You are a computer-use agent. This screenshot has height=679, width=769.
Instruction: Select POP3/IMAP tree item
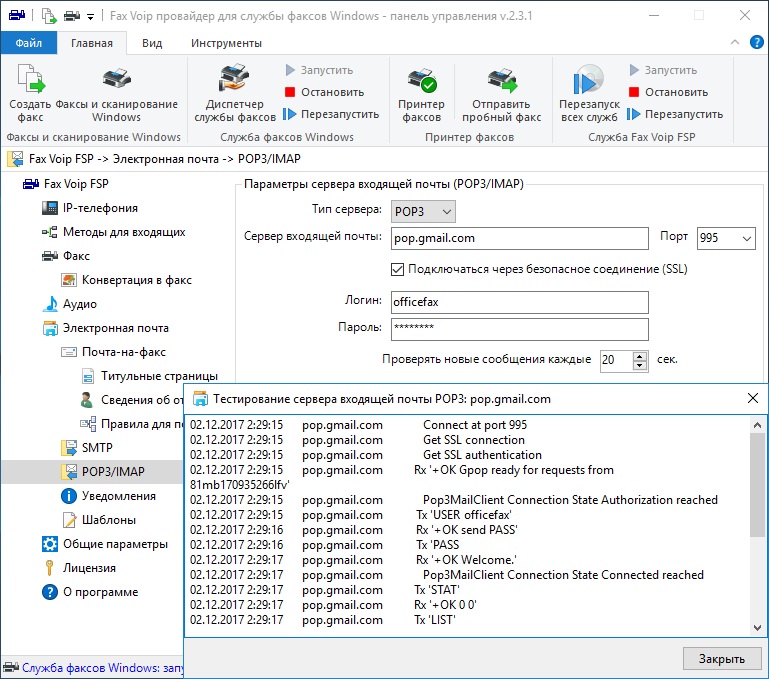coord(103,472)
